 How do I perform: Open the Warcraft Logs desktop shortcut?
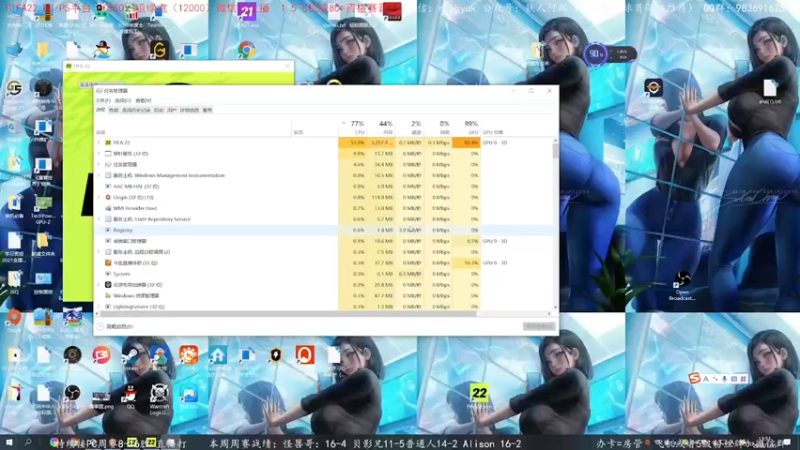tap(159, 398)
